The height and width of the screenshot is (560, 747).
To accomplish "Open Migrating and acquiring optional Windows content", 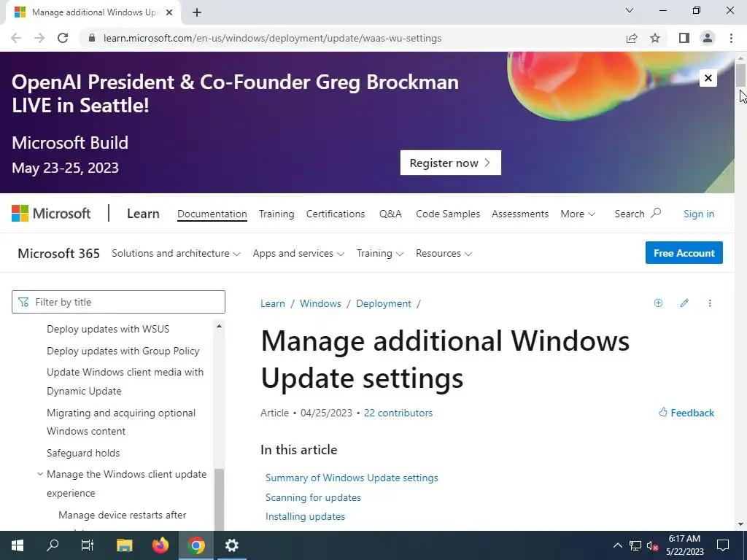I will tap(121, 422).
